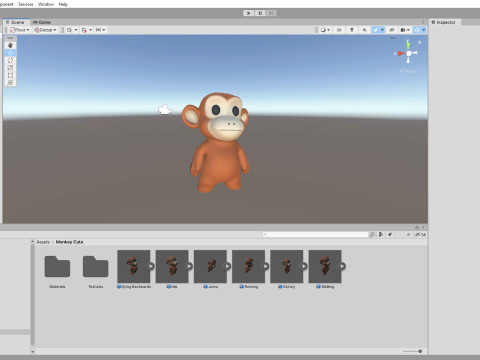This screenshot has height=360, width=480.
Task: Expand the Idle asset contents arrow
Action: [x=189, y=266]
